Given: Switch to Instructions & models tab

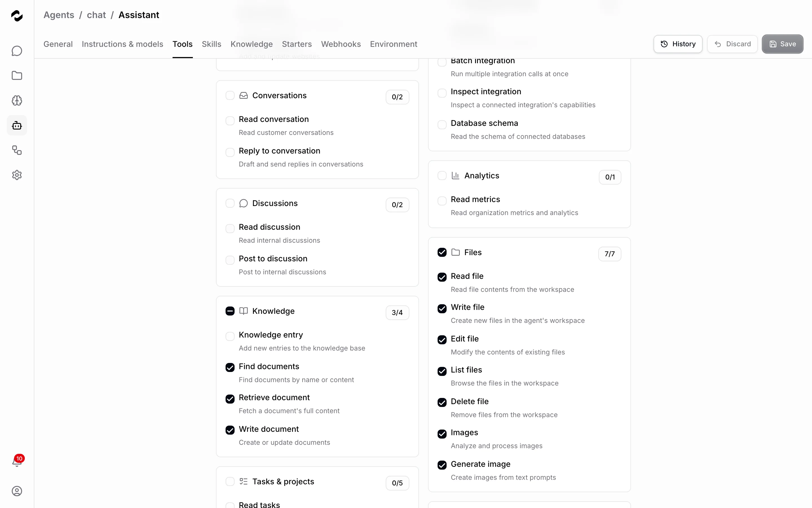Looking at the screenshot, I should (122, 44).
